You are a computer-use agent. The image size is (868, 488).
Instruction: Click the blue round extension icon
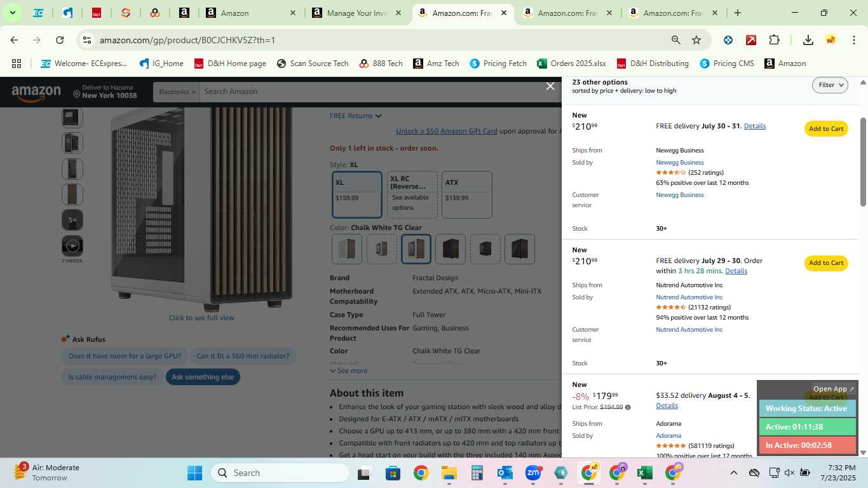coord(728,40)
